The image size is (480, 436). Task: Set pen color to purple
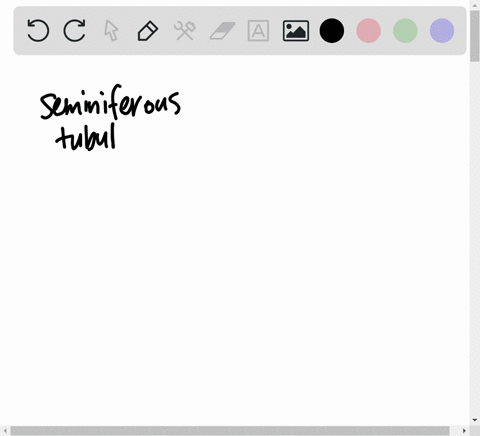pyautogui.click(x=442, y=31)
